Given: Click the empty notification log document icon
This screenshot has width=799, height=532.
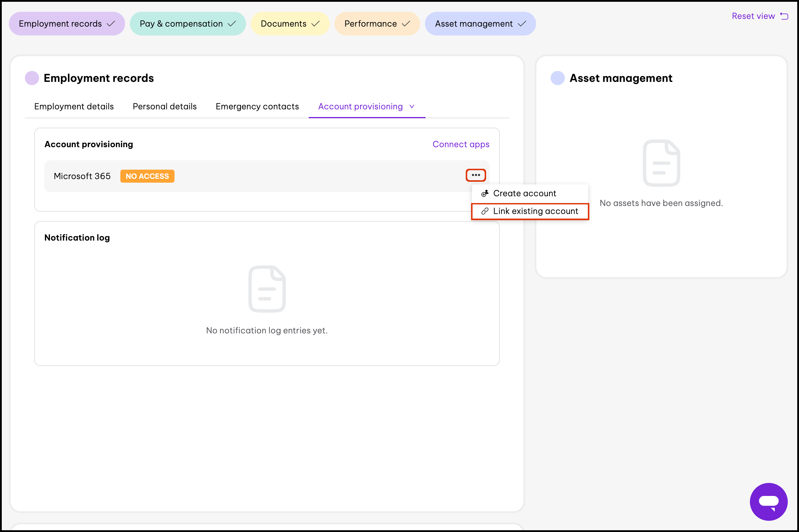Looking at the screenshot, I should (267, 289).
